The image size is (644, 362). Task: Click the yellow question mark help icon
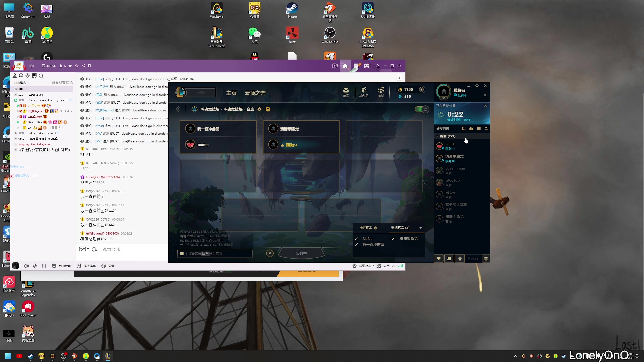click(268, 109)
